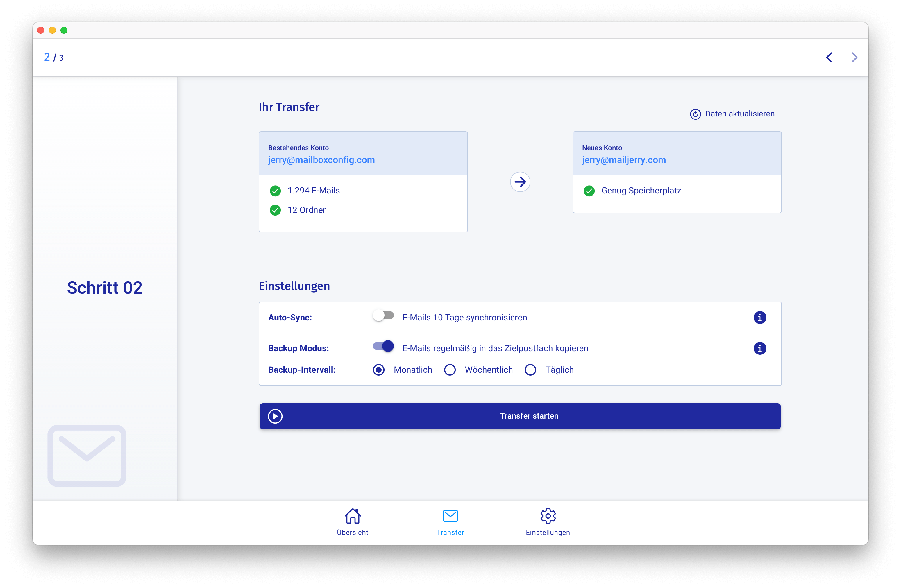Screen dimensions: 901x588
Task: Click jerry@mailboxconfig.com address
Action: point(321,160)
